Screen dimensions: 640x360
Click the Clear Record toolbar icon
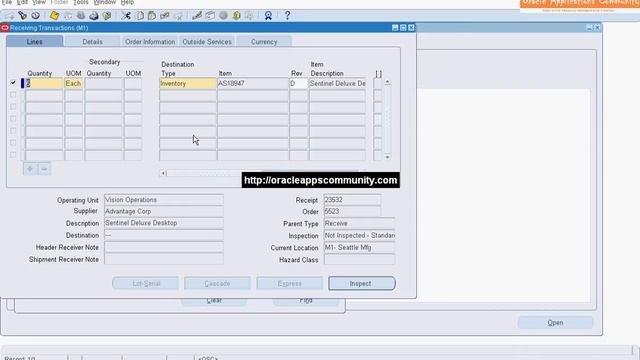click(165, 16)
